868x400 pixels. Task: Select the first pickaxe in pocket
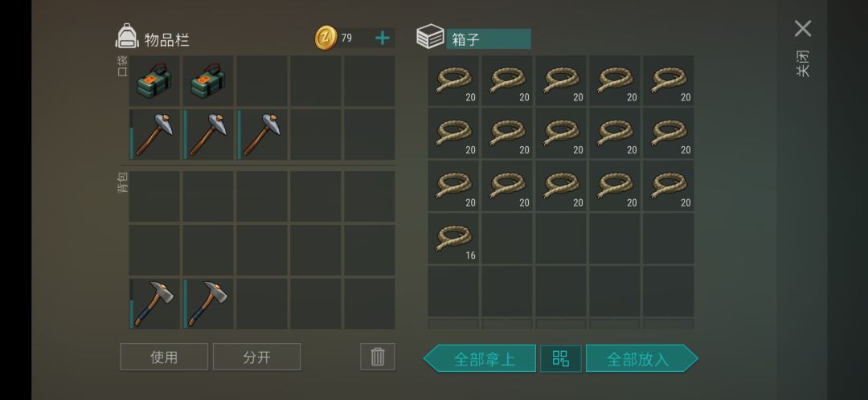coord(154,134)
